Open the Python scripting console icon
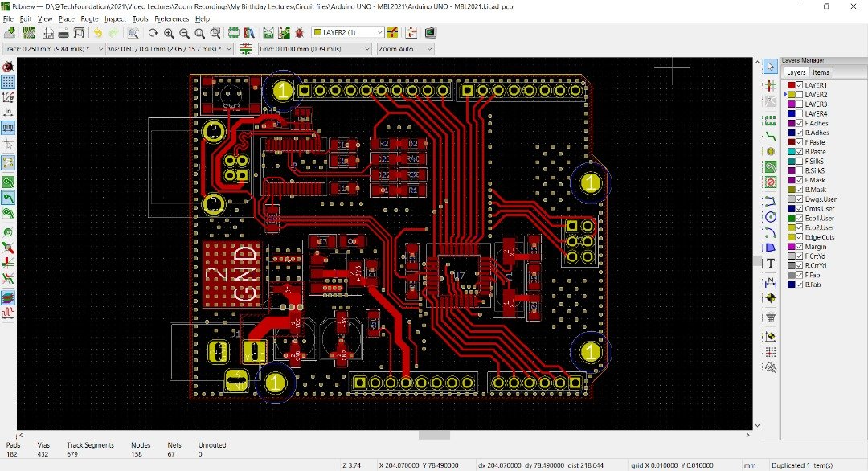The height and width of the screenshot is (471, 868). point(431,33)
